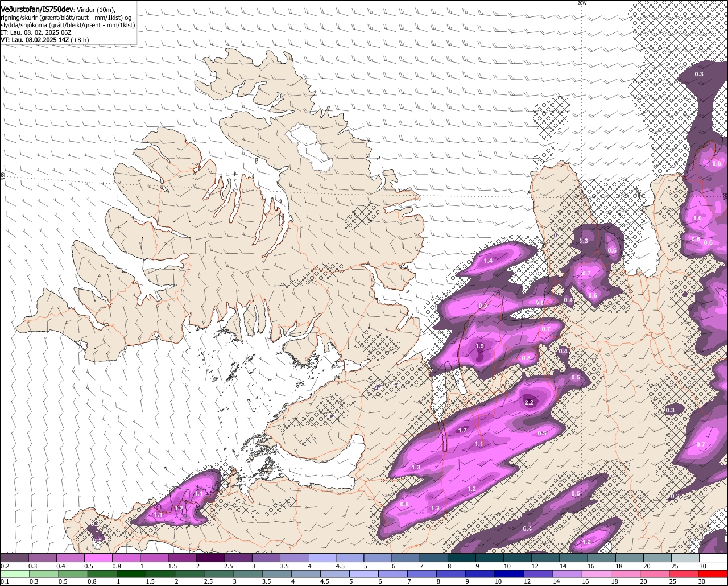This screenshot has width=728, height=586.
Task: Click the Veðurstofan/IS750dev map title
Action: click(x=36, y=9)
